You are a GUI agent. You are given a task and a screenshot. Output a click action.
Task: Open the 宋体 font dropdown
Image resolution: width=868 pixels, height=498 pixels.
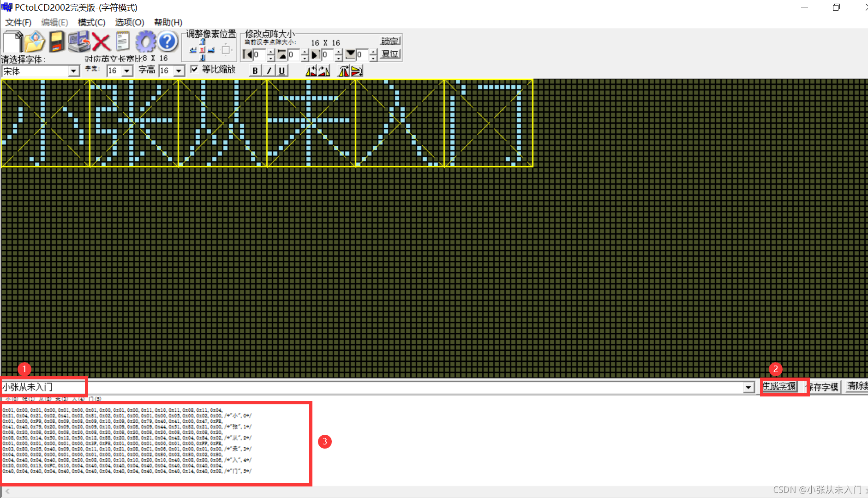[73, 71]
